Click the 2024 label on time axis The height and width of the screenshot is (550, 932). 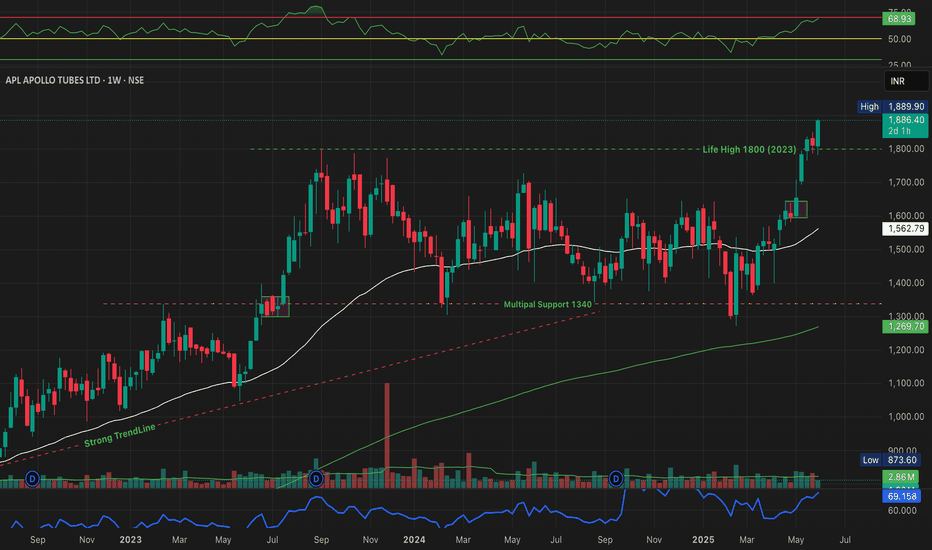click(414, 540)
